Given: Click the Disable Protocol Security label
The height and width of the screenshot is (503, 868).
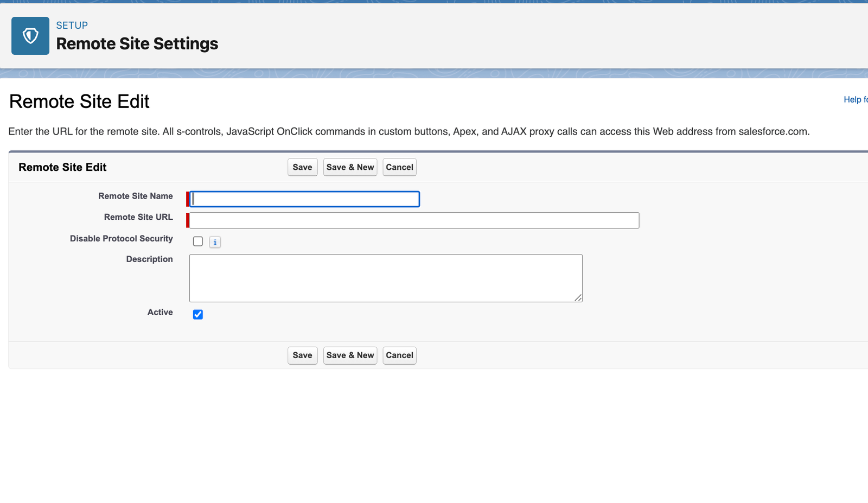Looking at the screenshot, I should point(121,238).
